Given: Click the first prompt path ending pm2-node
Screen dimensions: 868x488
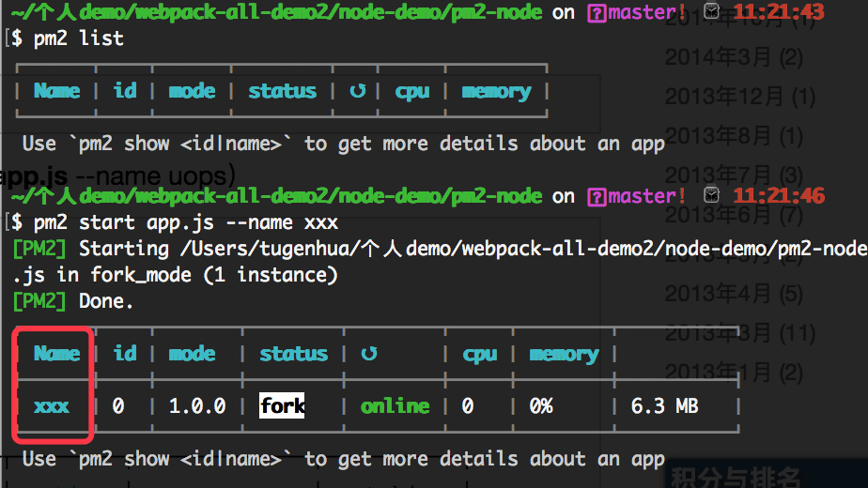Looking at the screenshot, I should click(x=277, y=11).
